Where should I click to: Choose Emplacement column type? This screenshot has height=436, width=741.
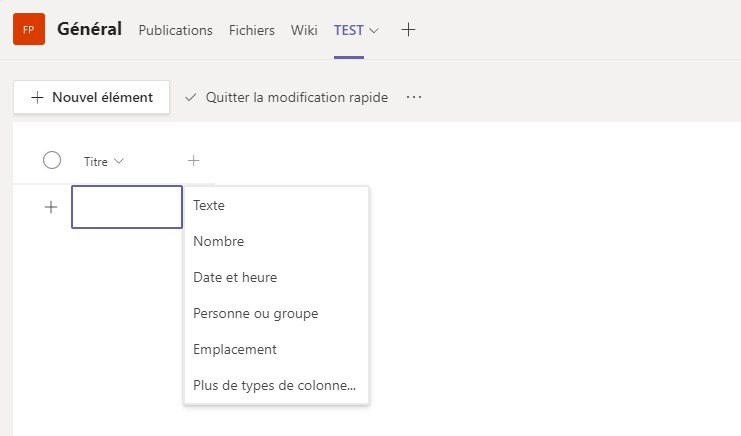(235, 349)
